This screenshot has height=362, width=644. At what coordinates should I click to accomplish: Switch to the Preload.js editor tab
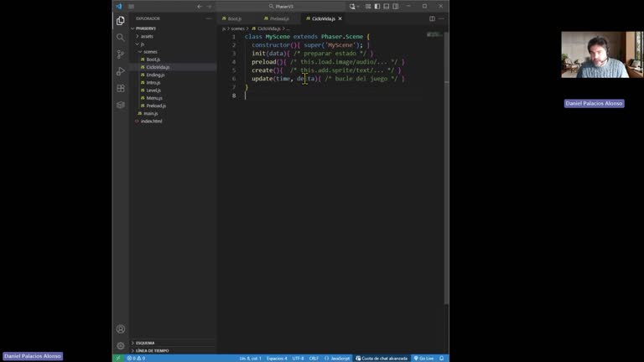tap(279, 18)
